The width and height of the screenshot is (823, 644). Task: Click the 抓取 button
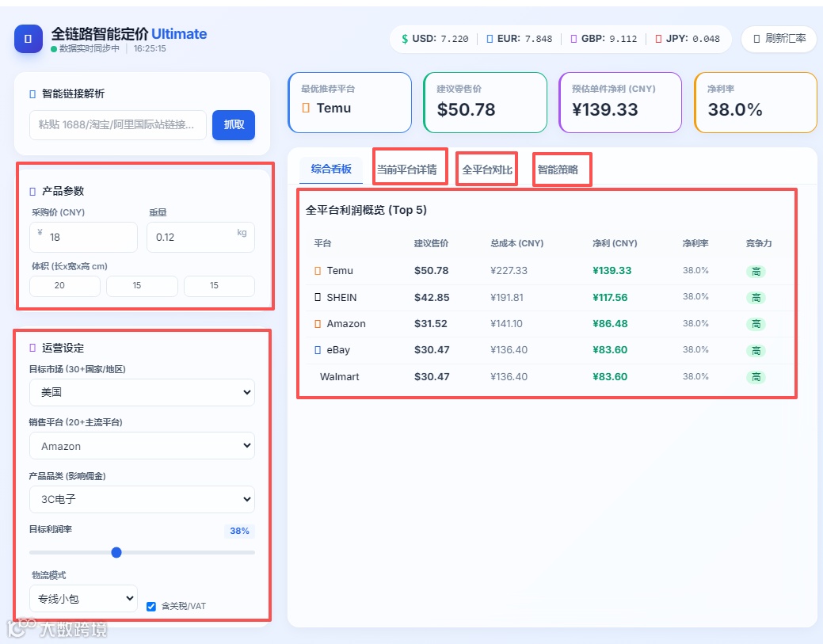(x=234, y=125)
